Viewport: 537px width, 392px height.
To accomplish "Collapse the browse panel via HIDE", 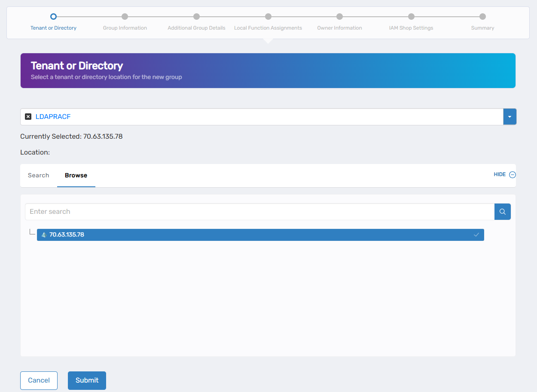I will coord(499,174).
